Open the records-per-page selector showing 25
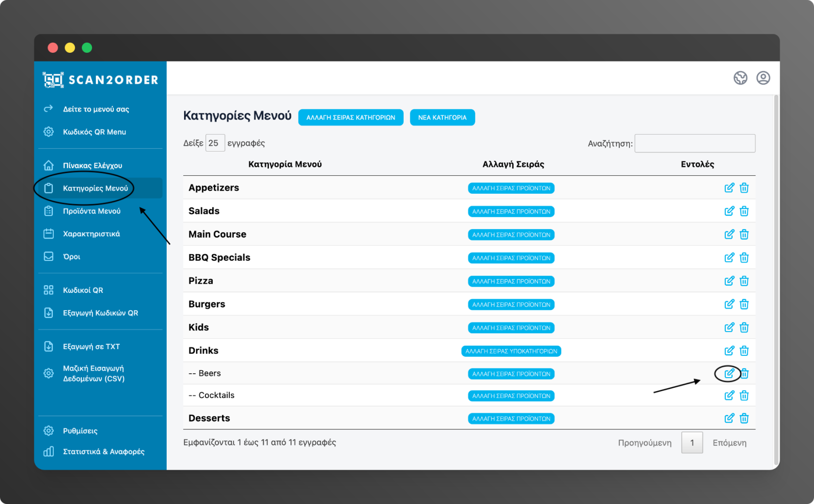Image resolution: width=814 pixels, height=504 pixels. pos(215,143)
